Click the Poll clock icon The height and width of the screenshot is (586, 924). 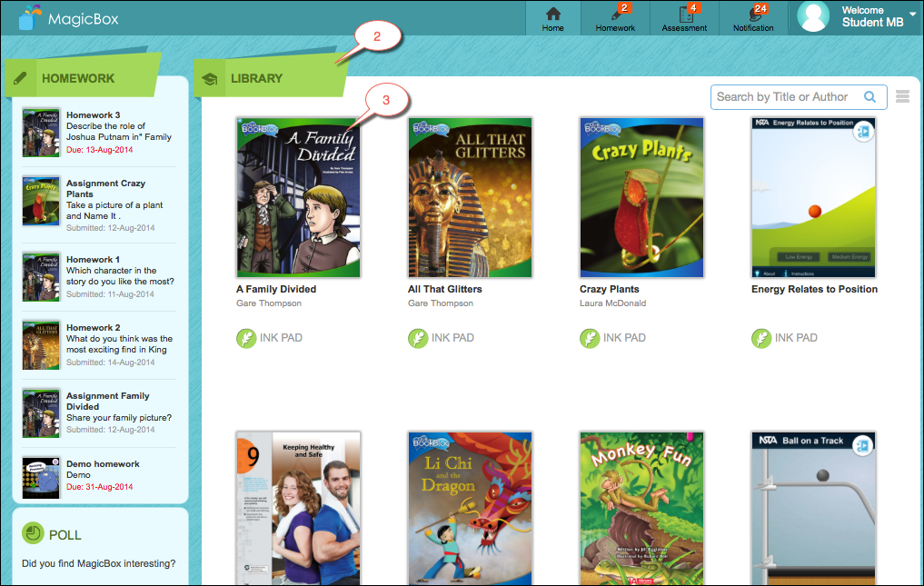point(33,533)
